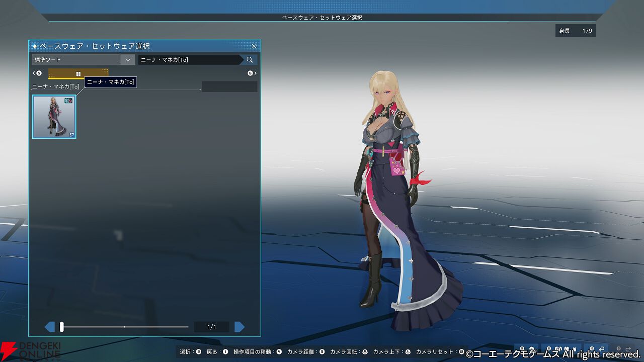Go to the previous page arrow
Viewport: 644px width, 362px height.
(x=50, y=327)
